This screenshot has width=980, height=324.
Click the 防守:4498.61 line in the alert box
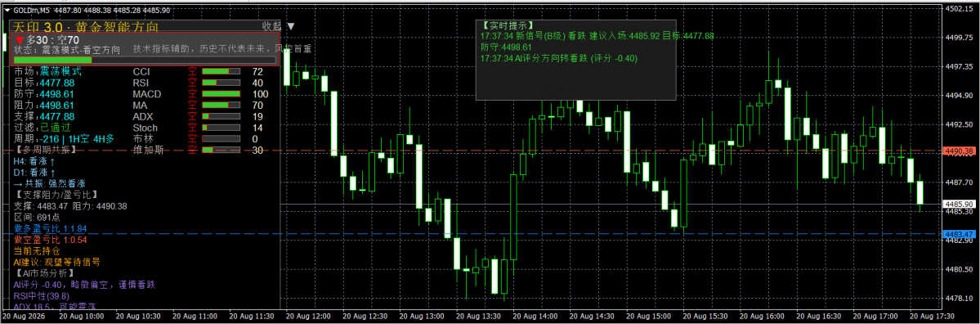pos(506,47)
